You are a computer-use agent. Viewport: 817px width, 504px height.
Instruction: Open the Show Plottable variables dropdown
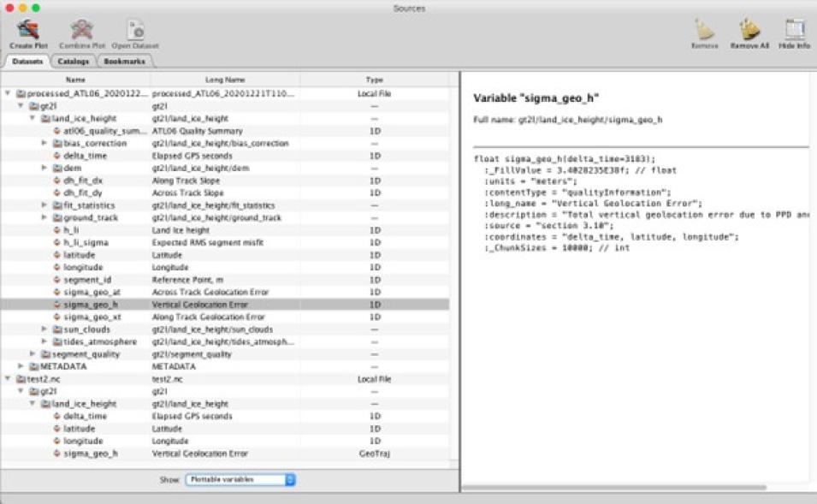click(x=240, y=479)
